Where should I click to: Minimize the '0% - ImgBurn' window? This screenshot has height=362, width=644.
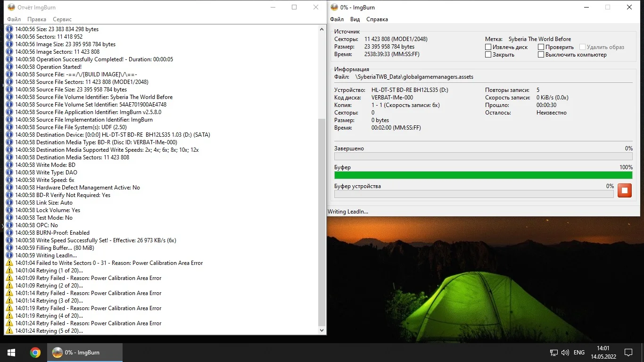(586, 8)
